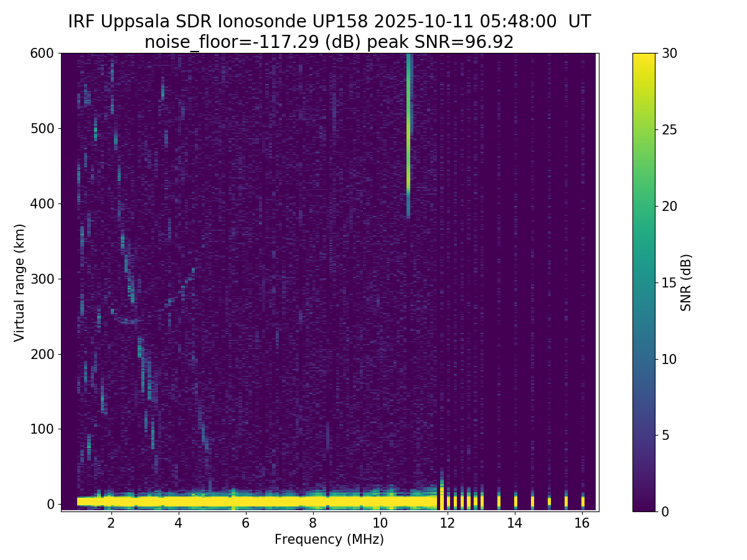Click the 30 tick label on the colorbar

[669, 54]
